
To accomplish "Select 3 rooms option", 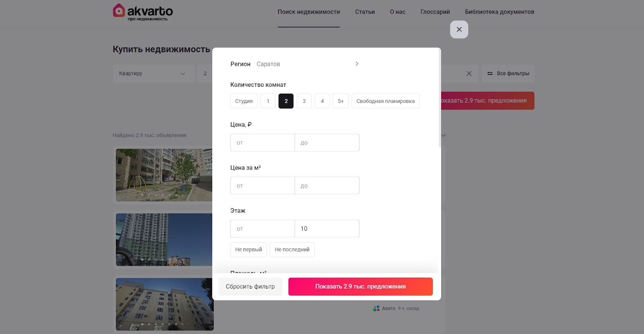I will pos(304,101).
